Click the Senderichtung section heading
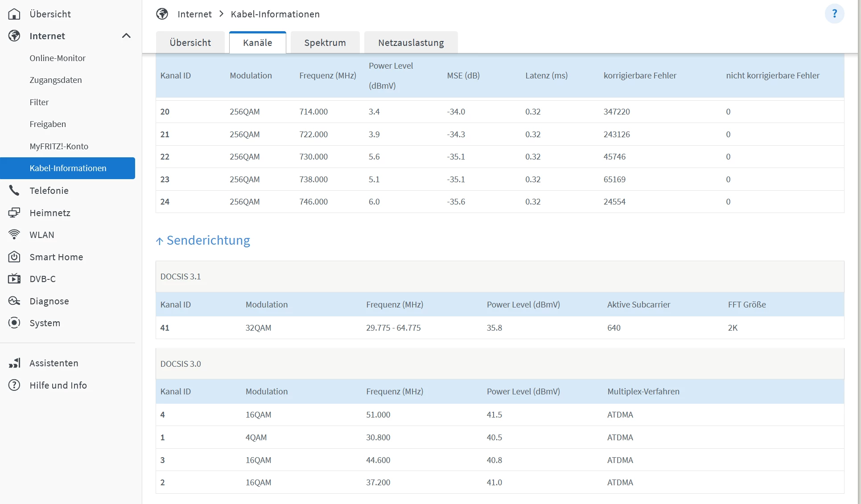 click(208, 240)
